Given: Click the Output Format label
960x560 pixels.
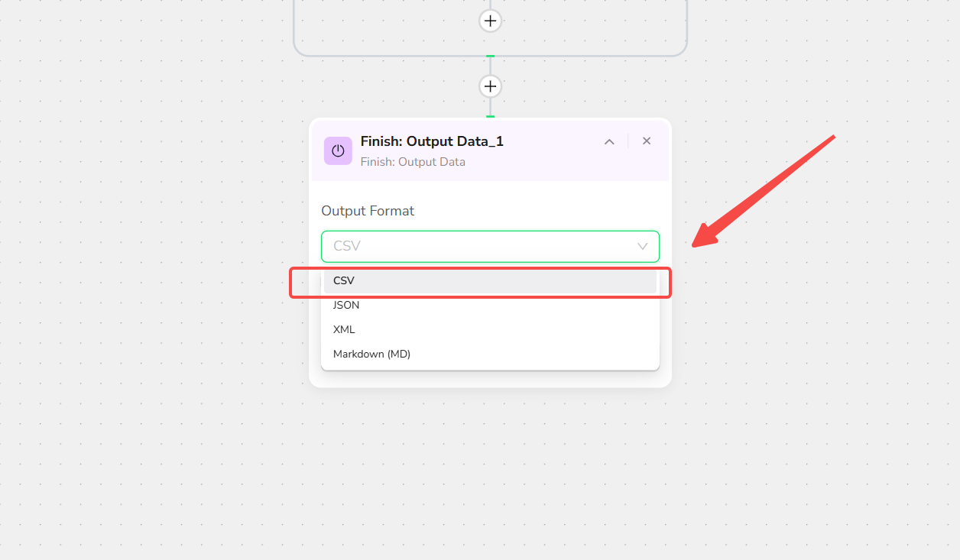Looking at the screenshot, I should [x=368, y=211].
